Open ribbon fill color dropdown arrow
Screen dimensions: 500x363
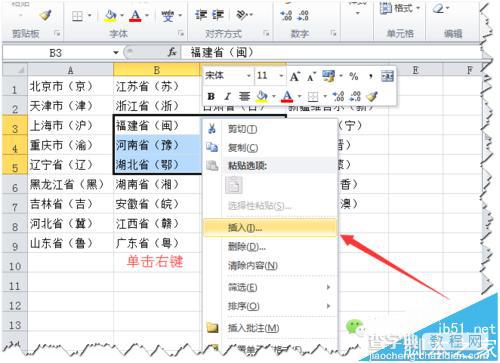point(122,15)
